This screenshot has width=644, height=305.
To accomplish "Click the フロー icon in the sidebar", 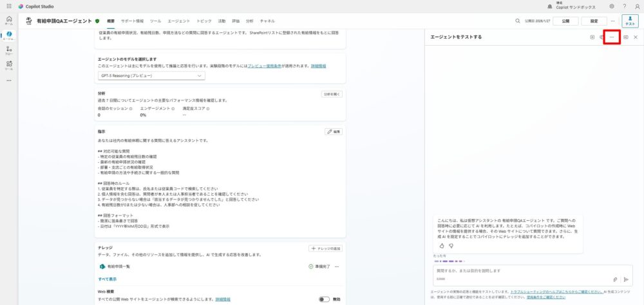I will click(x=8, y=50).
